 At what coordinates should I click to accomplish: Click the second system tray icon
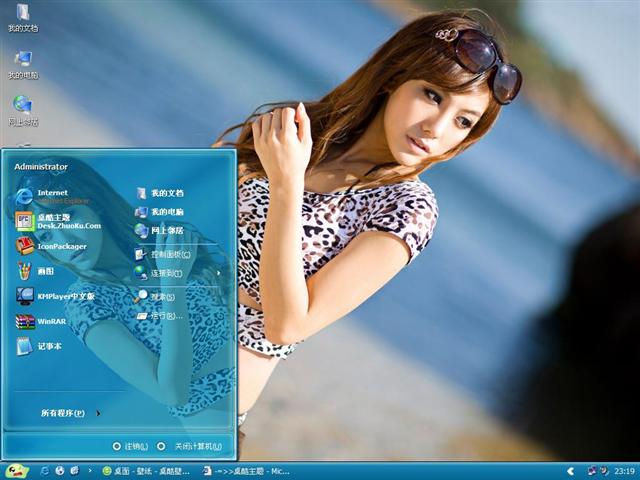tap(604, 471)
